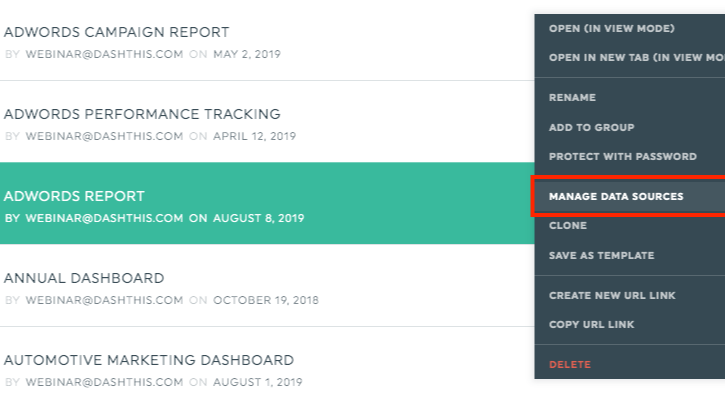Click the April 12, 2019 date text
725x408 pixels.
click(x=254, y=136)
